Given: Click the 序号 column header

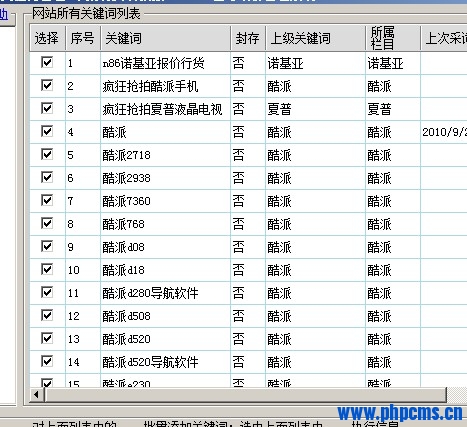Looking at the screenshot, I should tap(83, 38).
